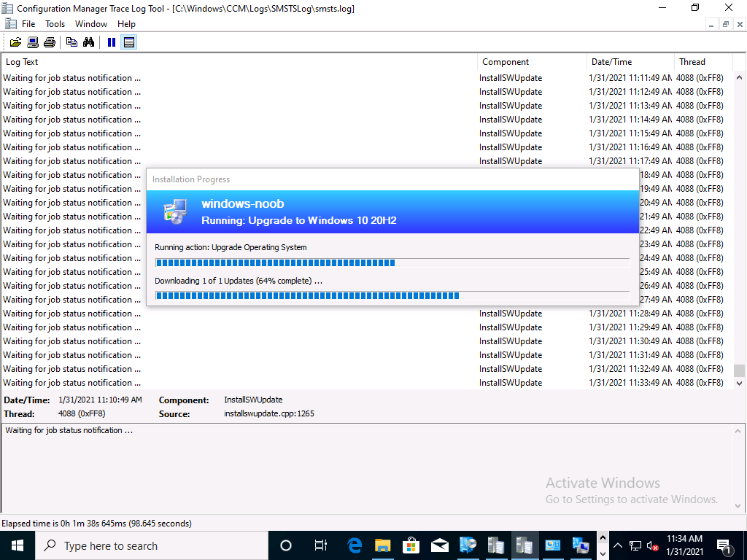Click the log list scrollbar thumb
The height and width of the screenshot is (560, 747).
740,370
